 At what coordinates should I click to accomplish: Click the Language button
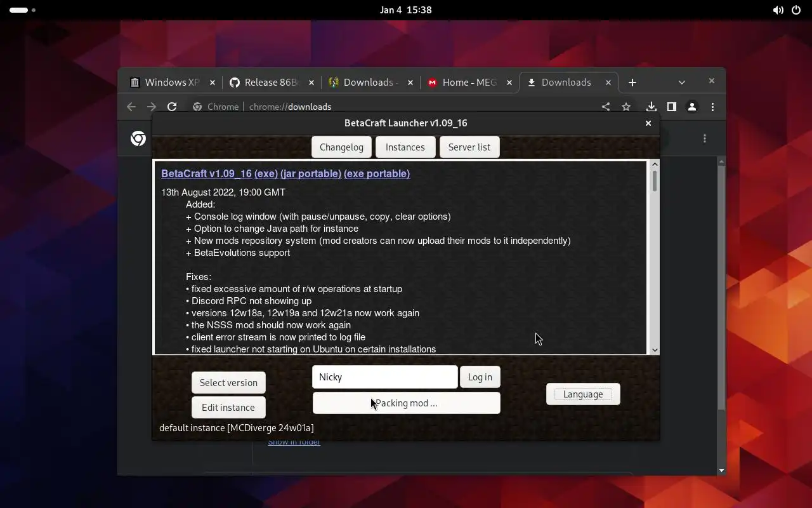583,394
